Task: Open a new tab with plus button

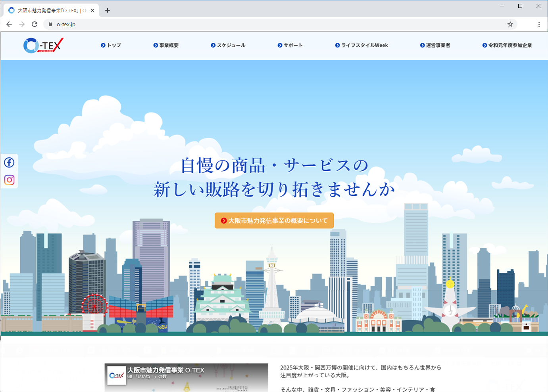Action: (108, 10)
